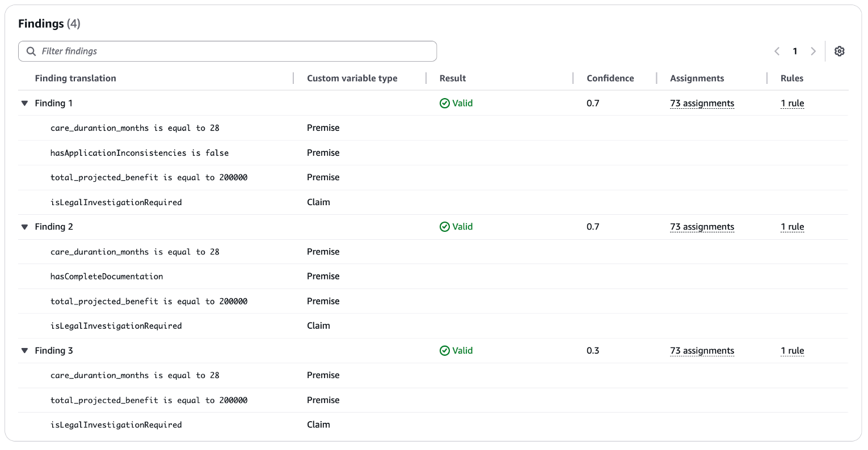This screenshot has width=868, height=450.
Task: Click the search magnifier in the filter box
Action: [31, 51]
